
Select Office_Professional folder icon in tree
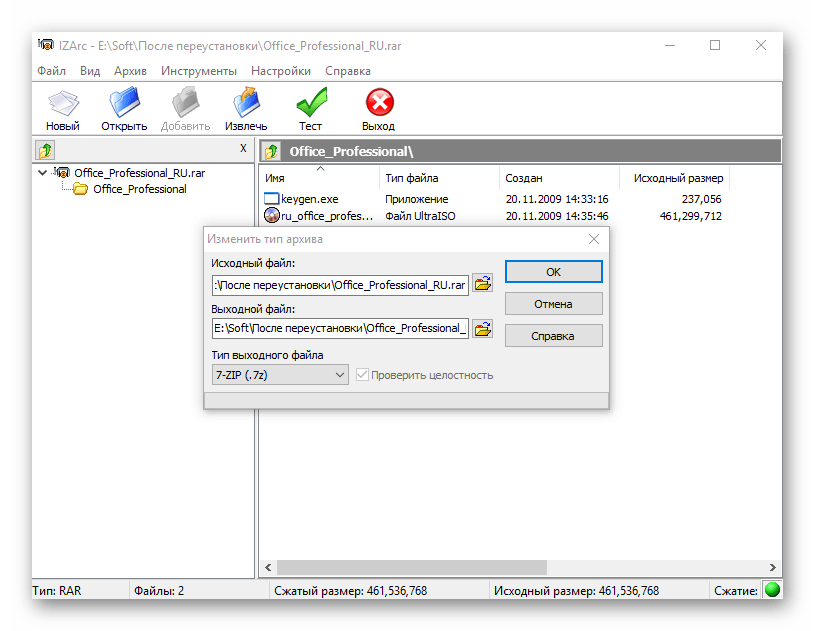coord(81,189)
